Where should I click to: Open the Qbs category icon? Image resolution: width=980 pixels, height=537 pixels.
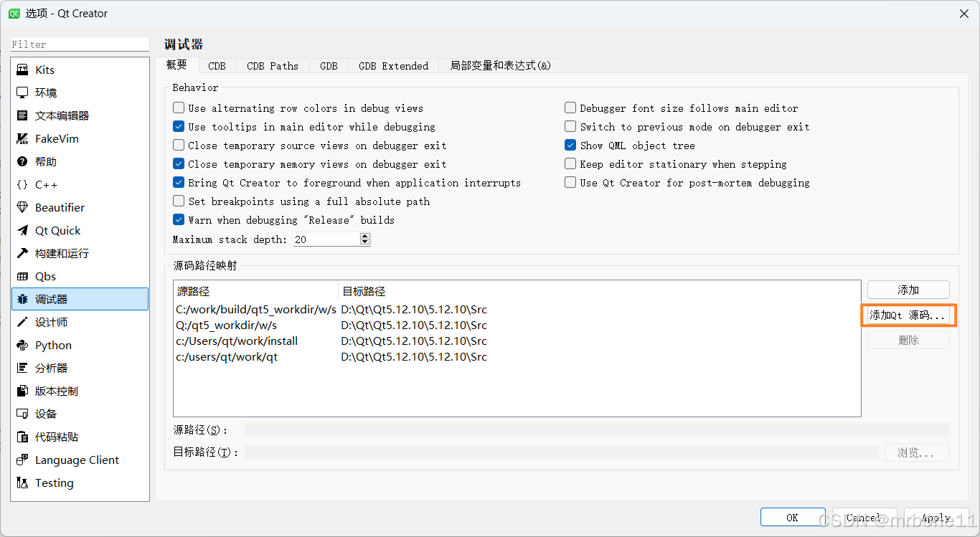[x=22, y=276]
